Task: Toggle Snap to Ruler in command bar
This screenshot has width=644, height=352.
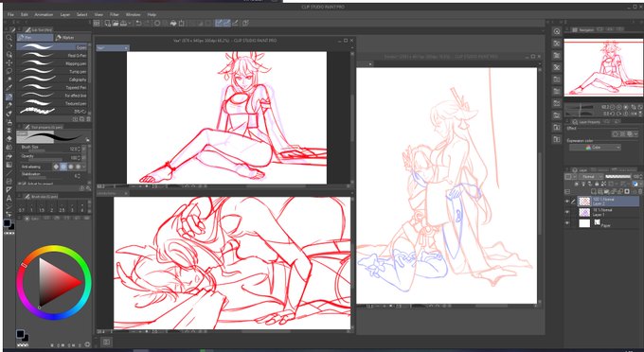Action: tap(219, 24)
